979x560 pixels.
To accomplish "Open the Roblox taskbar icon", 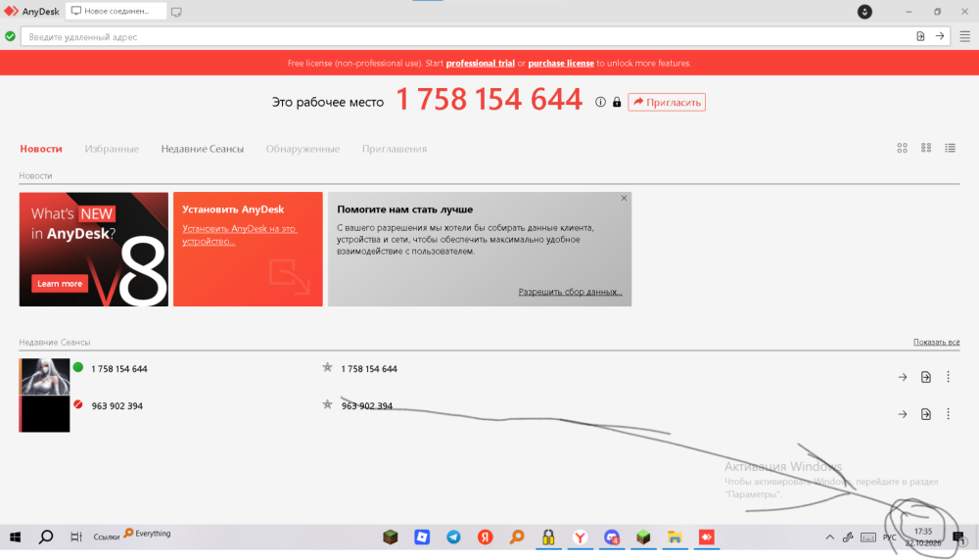I will click(422, 537).
